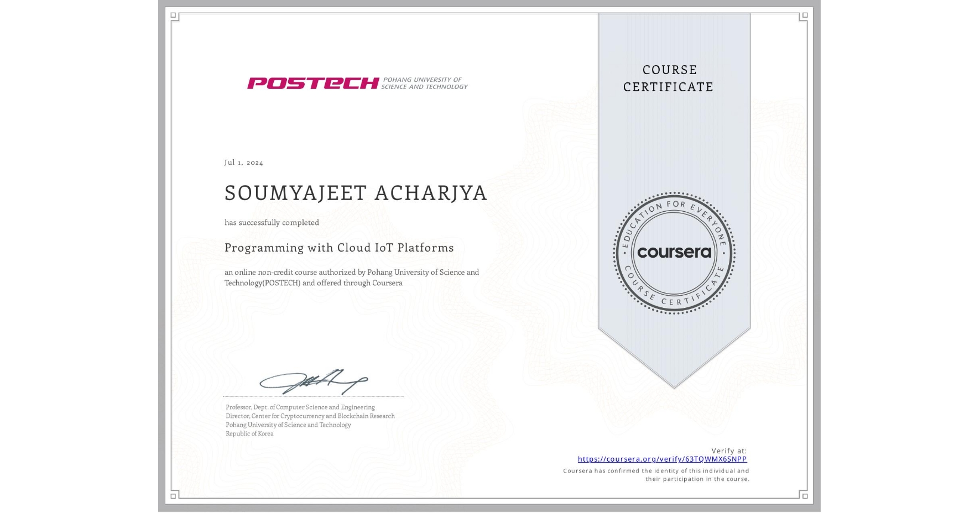
Task: Select the 'has successfully completed' text
Action: [272, 222]
